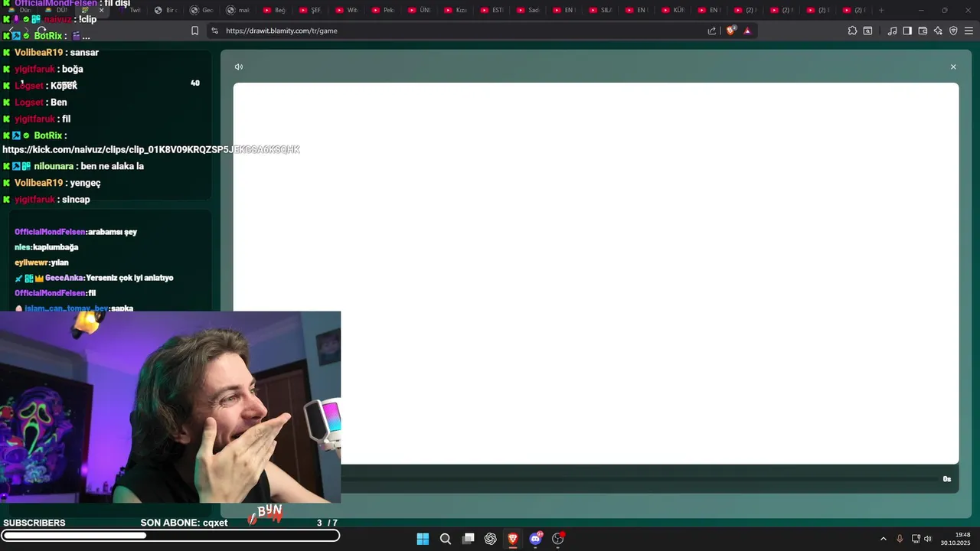Switch to the "ÜNİ" YouTube tab

pos(420,10)
